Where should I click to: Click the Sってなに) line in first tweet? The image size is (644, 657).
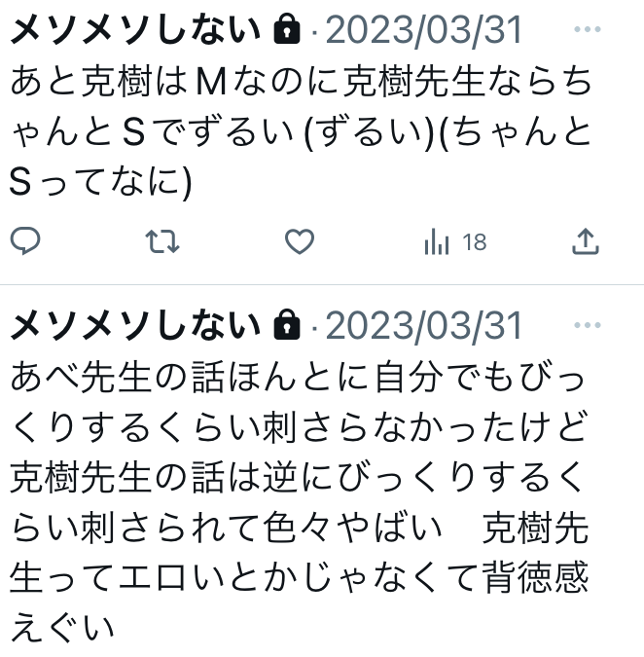pos(100,183)
